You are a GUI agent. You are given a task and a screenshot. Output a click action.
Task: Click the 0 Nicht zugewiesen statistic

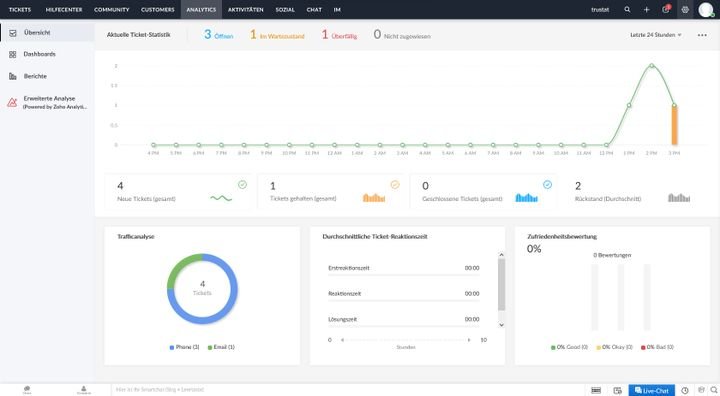click(402, 34)
